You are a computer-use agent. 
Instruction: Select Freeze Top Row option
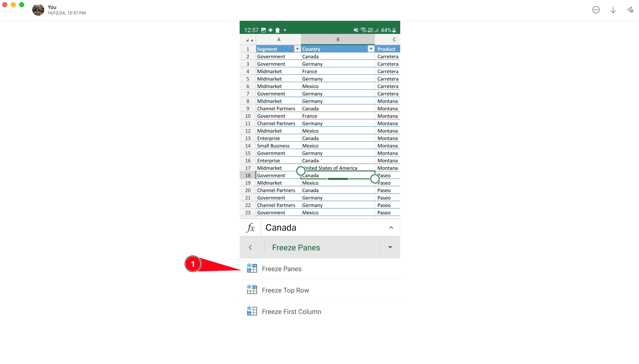[x=285, y=290]
